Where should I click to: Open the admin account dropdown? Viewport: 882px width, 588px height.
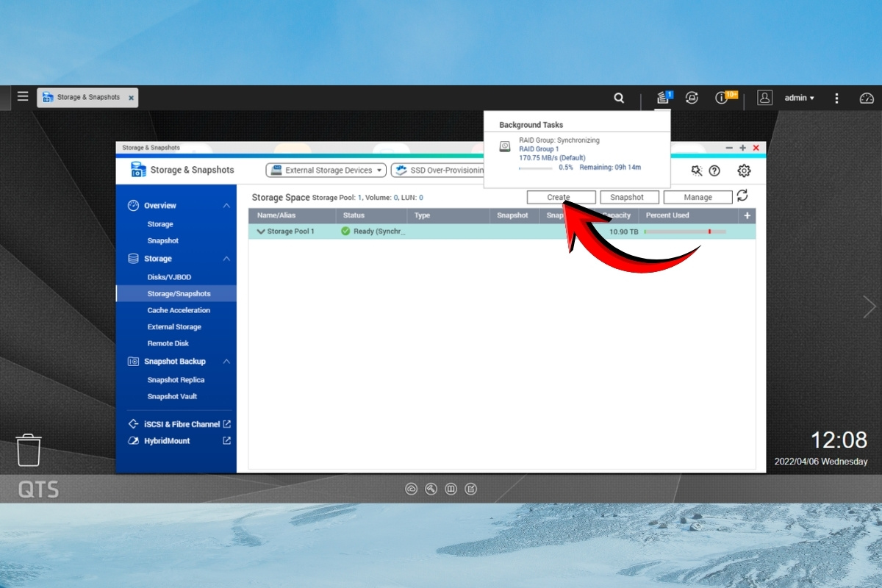tap(799, 98)
